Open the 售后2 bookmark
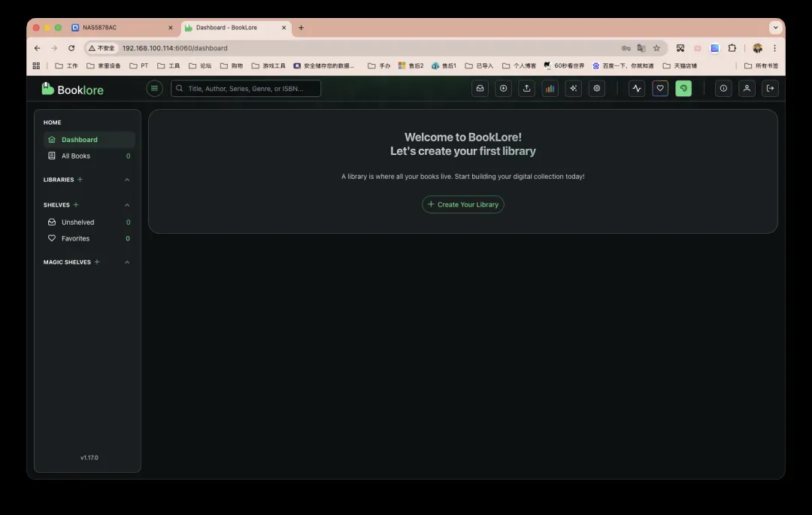 (411, 65)
